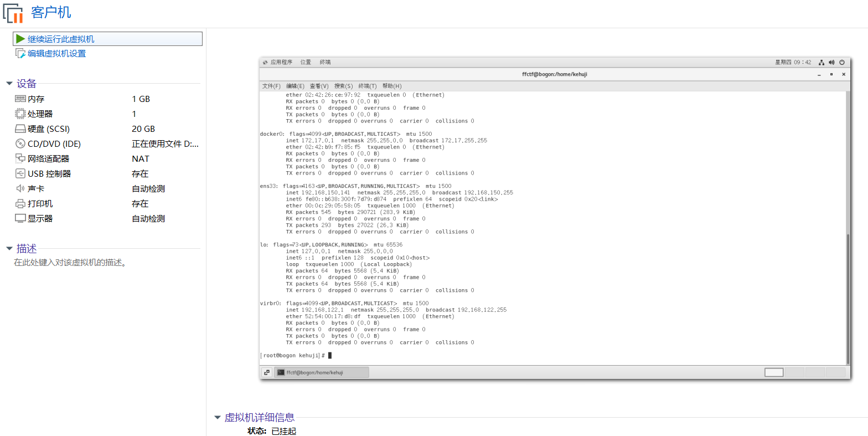Click the display monitor icon

20,218
